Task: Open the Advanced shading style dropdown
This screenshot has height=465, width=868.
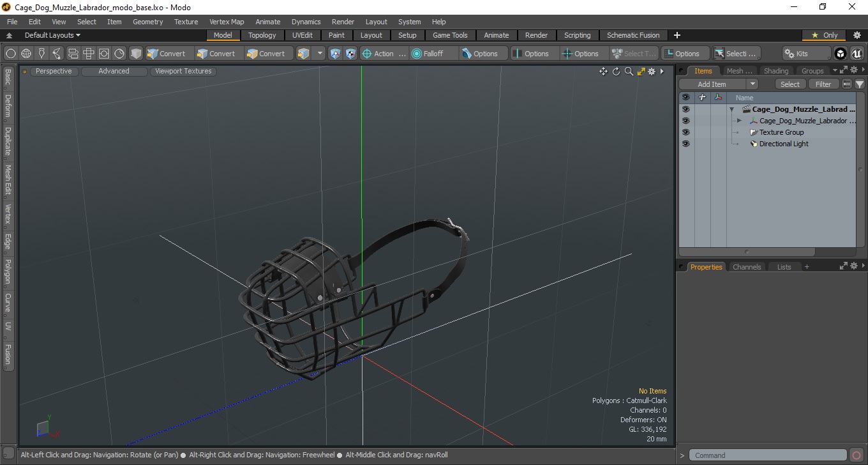Action: pyautogui.click(x=114, y=72)
